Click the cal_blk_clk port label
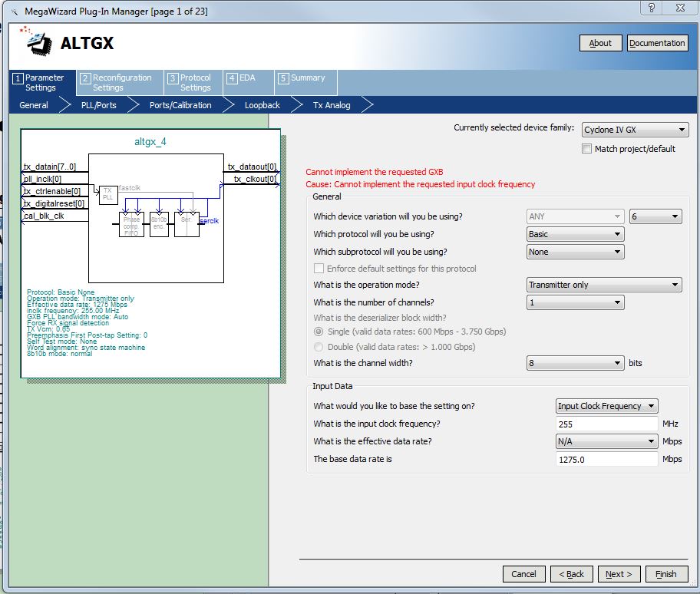 pos(44,216)
